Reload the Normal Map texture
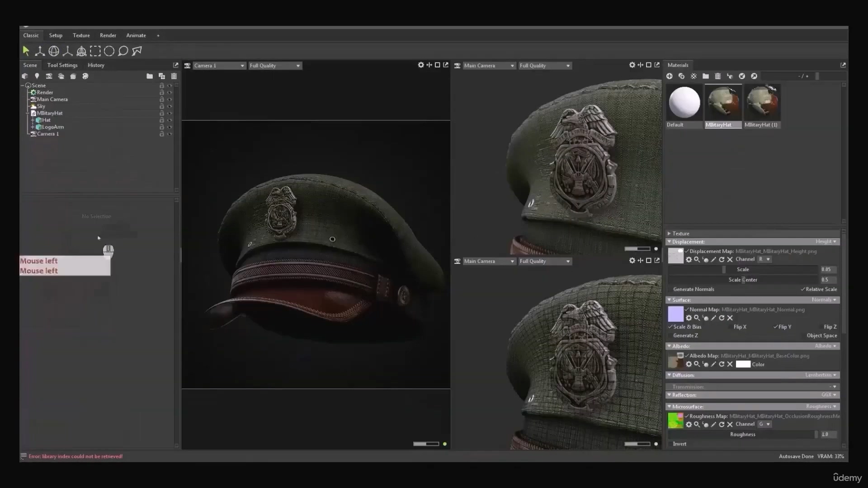Screen dimensions: 868x488 click(x=722, y=318)
